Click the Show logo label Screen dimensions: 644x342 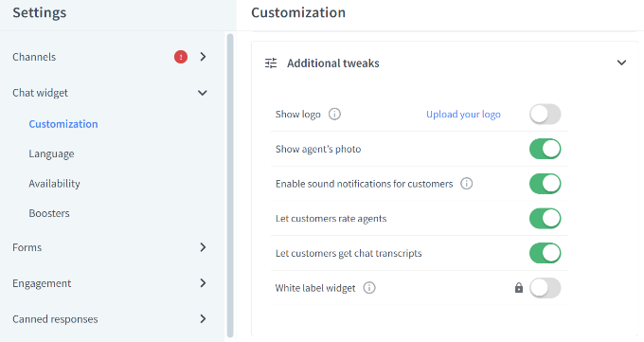297,115
